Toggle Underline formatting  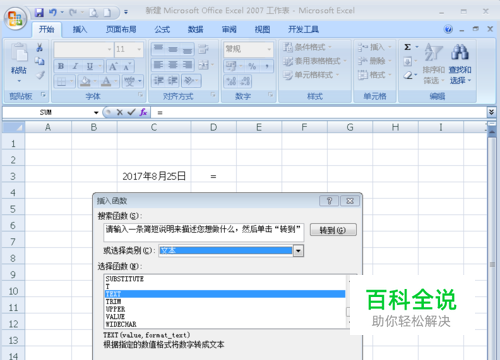(x=90, y=66)
